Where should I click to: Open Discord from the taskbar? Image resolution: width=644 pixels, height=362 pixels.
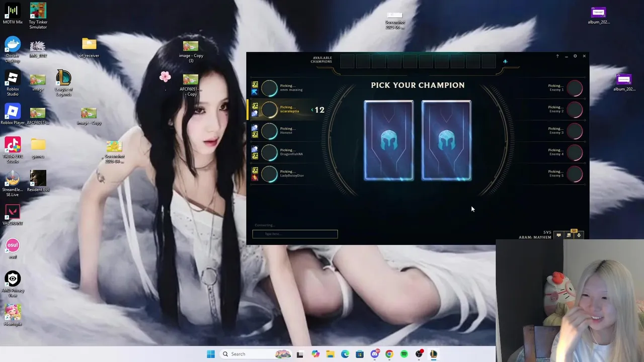[x=374, y=354]
